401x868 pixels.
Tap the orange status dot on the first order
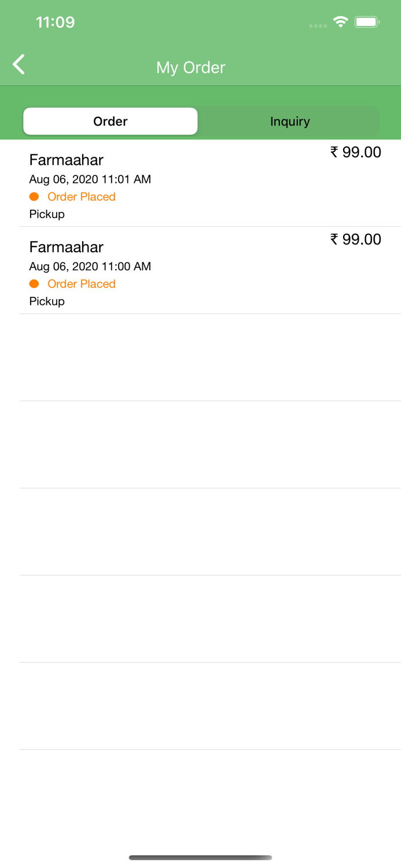pyautogui.click(x=35, y=197)
